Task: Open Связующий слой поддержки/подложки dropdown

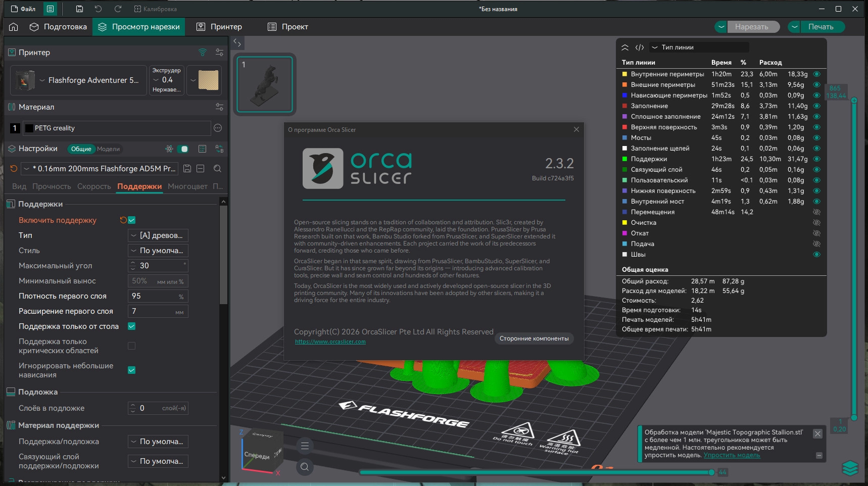Action: coord(158,461)
